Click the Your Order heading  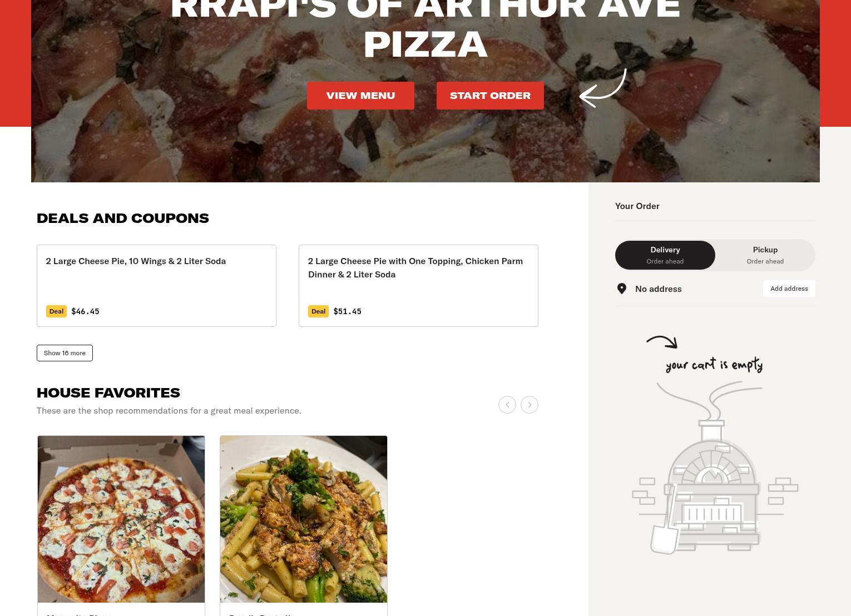[x=637, y=206]
